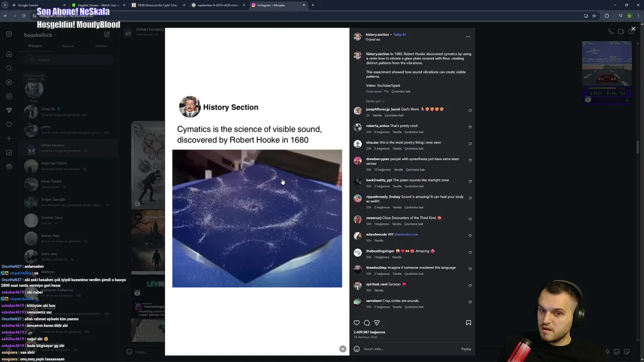Like sina.aur's comment
This screenshot has height=362, width=644.
470,144
